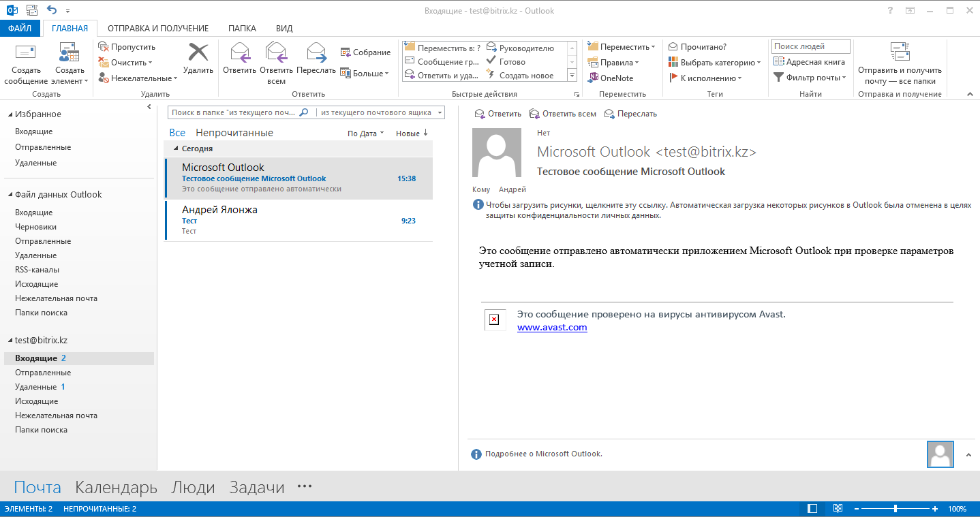This screenshot has height=517, width=980.
Task: Open the Правила rules dropdown
Action: click(613, 63)
